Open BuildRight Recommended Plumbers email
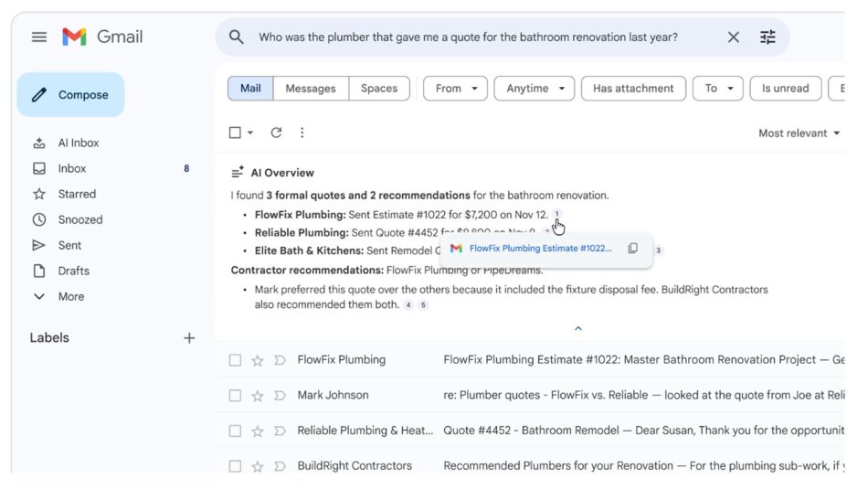The width and height of the screenshot is (868, 489). coord(643,466)
